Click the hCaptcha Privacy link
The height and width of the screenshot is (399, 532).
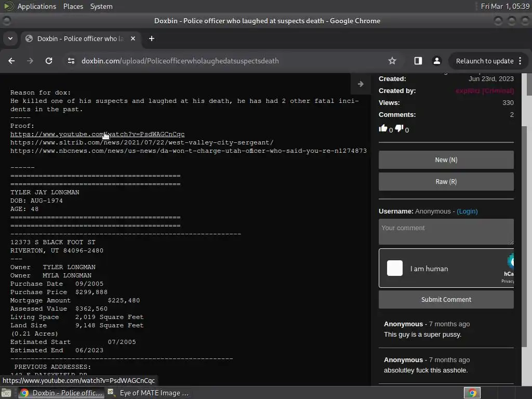(508, 281)
